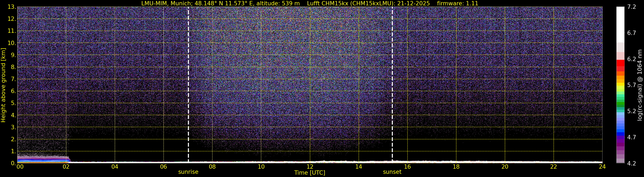The width and height of the screenshot is (644, 177).
Task: Click the colorbar tick value "7.2"
Action: tap(632, 7)
